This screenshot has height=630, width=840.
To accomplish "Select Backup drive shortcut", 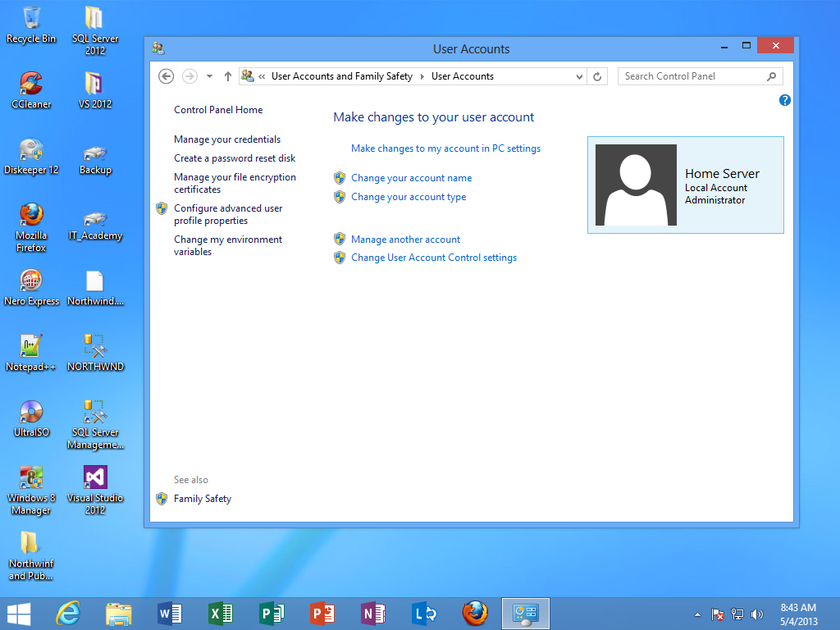I will coord(95,161).
